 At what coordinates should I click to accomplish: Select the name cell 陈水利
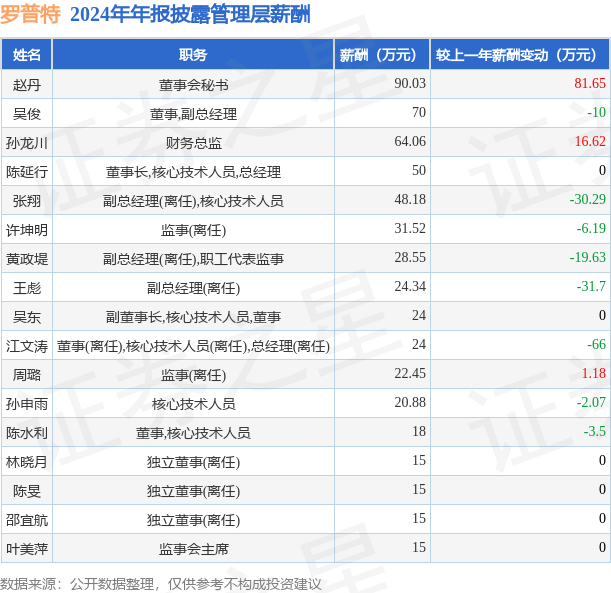pyautogui.click(x=26, y=432)
